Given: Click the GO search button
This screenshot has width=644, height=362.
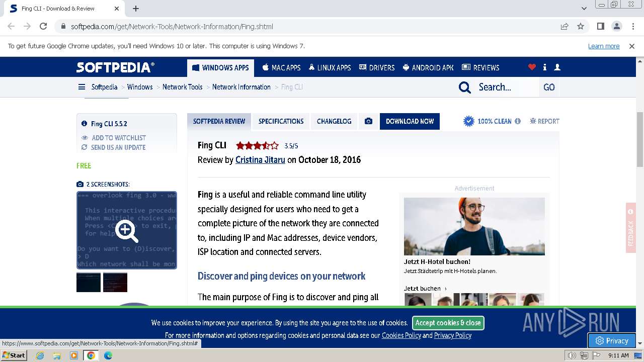Looking at the screenshot, I should (x=549, y=87).
